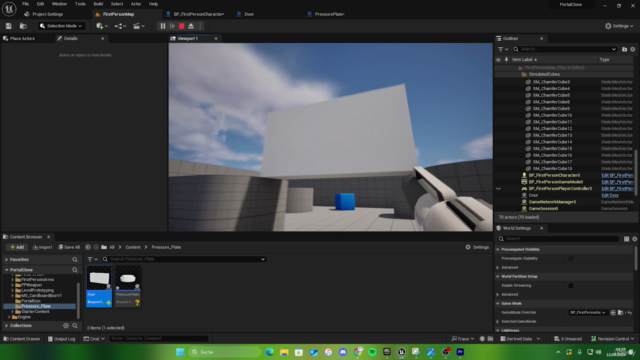Image resolution: width=640 pixels, height=360 pixels.
Task: Switch to the Door blueprint tab
Action: pyautogui.click(x=245, y=14)
